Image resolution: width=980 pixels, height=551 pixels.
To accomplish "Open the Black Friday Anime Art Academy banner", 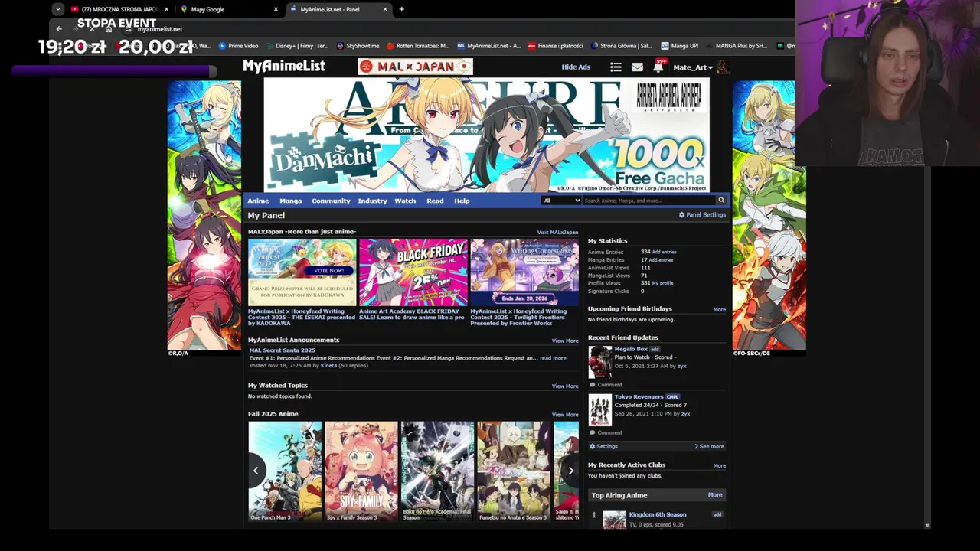I will (413, 272).
